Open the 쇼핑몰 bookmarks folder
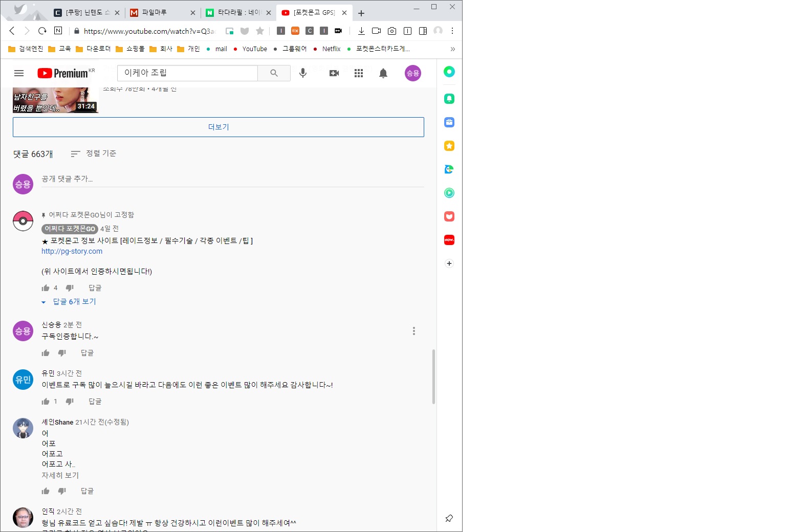786x532 pixels. pyautogui.click(x=130, y=49)
